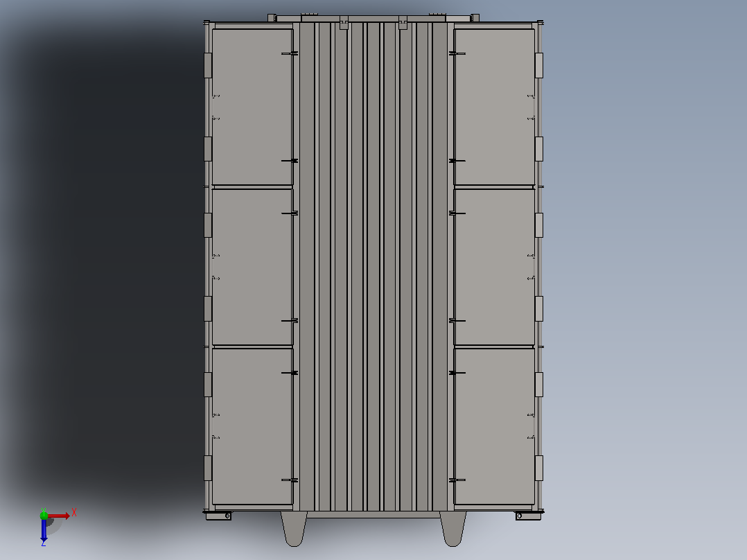
Task: Select the upper-left door panel of the cabinet
Action: click(x=252, y=107)
